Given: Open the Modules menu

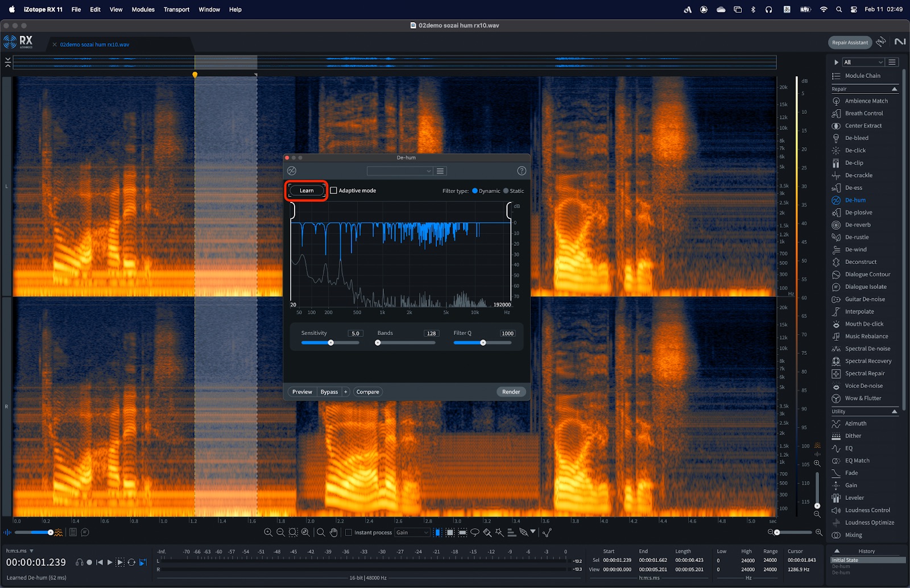Looking at the screenshot, I should [x=143, y=10].
